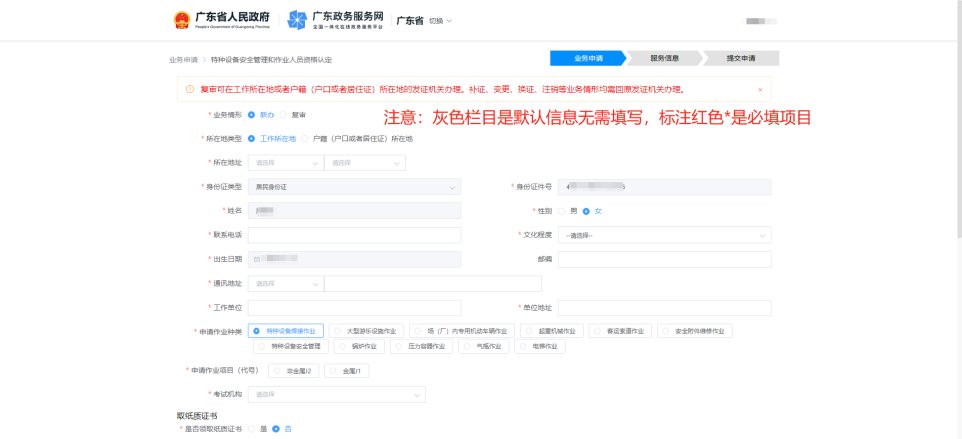Switch to the 服务信息 step tab
Image resolution: width=962 pixels, height=439 pixels.
(x=663, y=58)
